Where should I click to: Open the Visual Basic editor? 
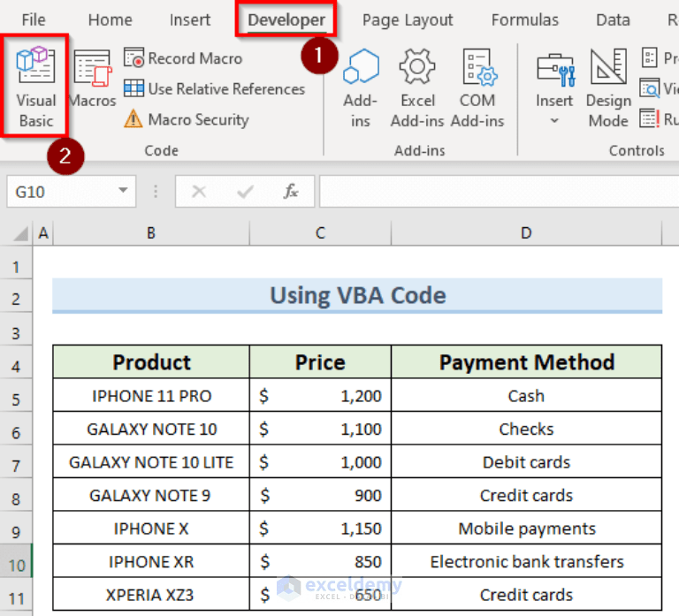(x=36, y=87)
